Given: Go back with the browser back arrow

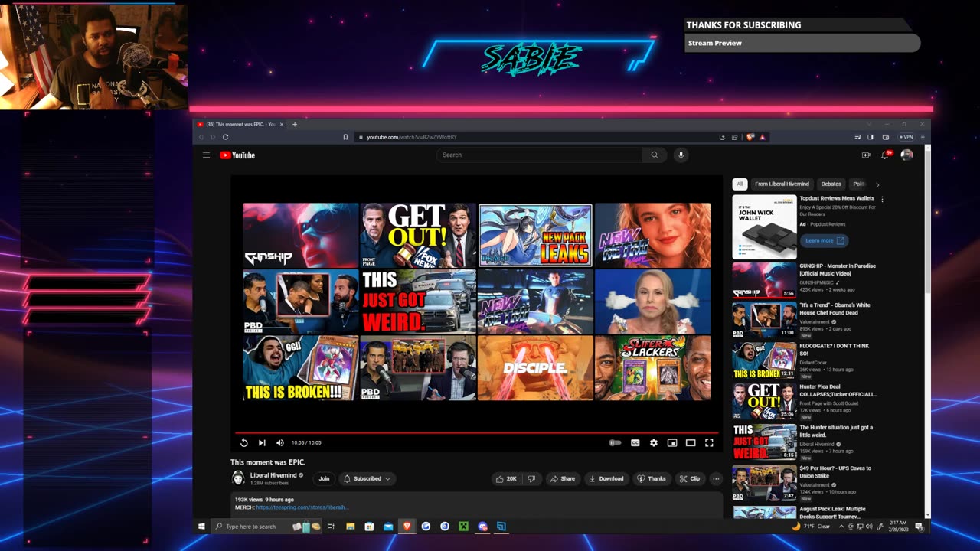Looking at the screenshot, I should (x=201, y=137).
